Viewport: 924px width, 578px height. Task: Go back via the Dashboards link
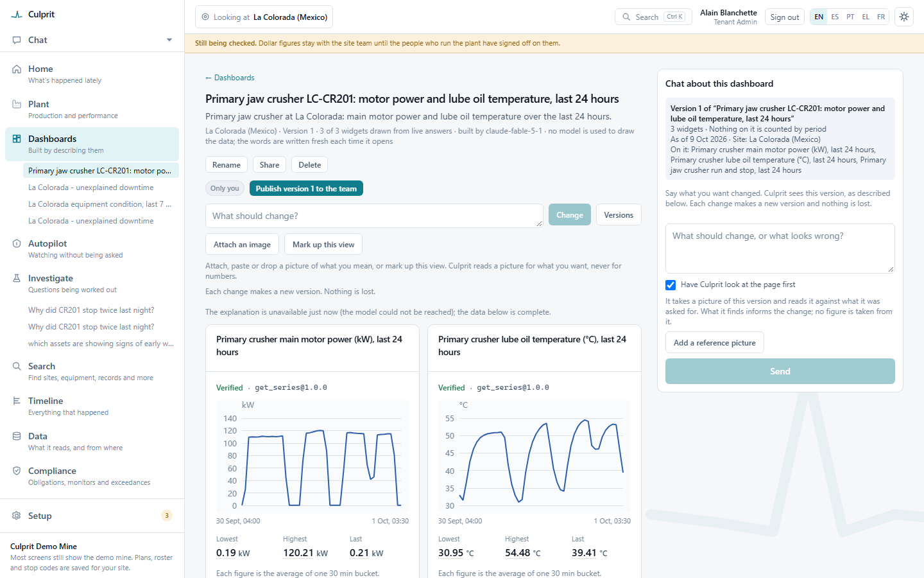[x=230, y=78]
